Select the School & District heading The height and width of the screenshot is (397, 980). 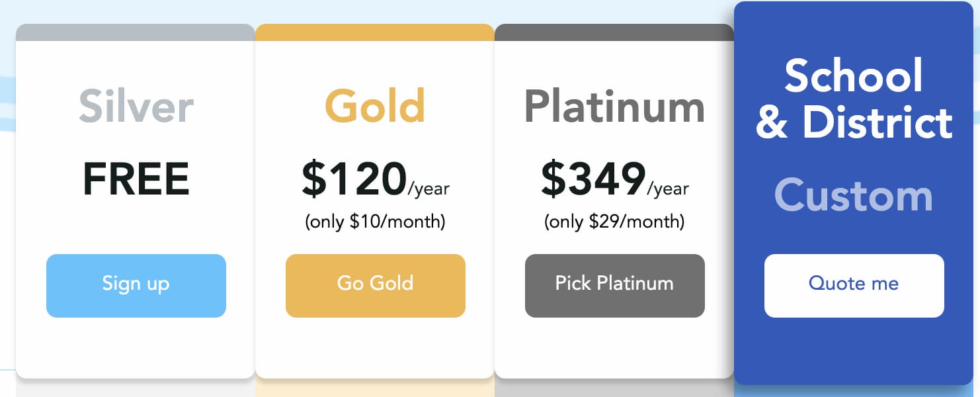click(x=854, y=98)
